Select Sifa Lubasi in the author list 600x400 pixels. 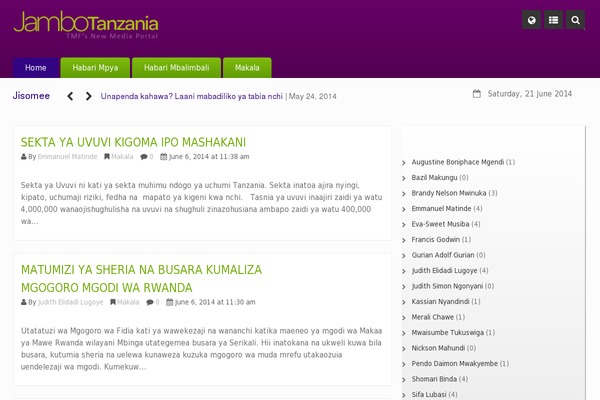click(x=429, y=395)
